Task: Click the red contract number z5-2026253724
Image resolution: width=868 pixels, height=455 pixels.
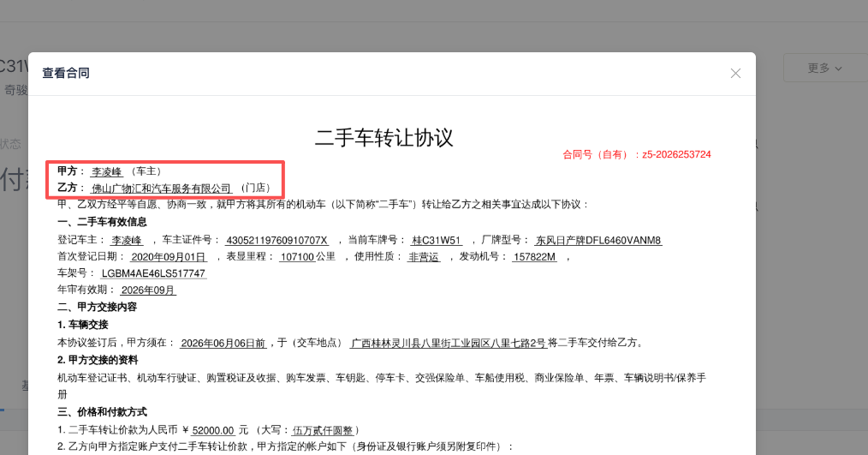Action: pos(676,154)
